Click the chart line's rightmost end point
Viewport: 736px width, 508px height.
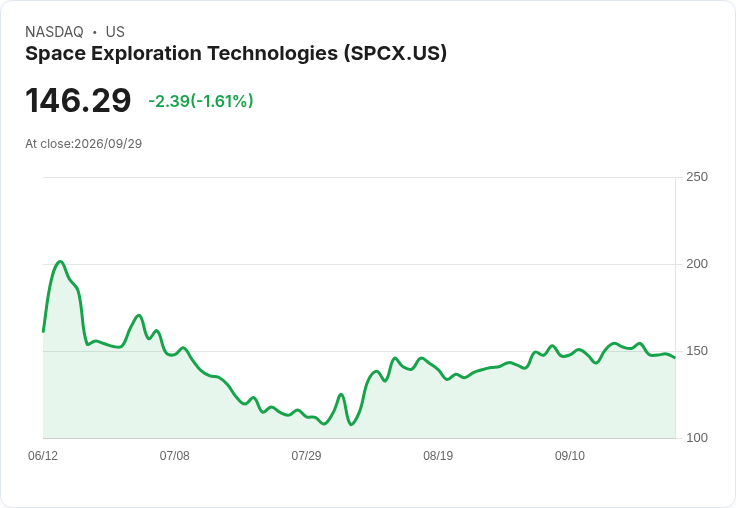point(675,358)
